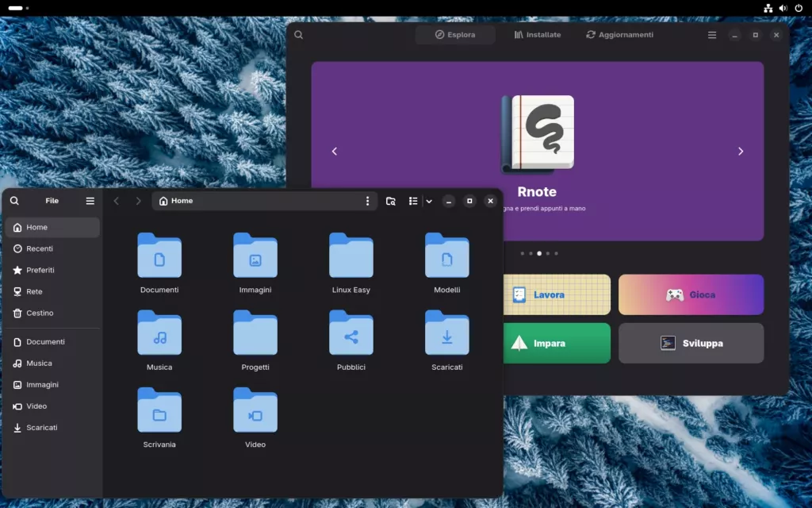Expand the view options dropdown arrow
Image resolution: width=812 pixels, height=508 pixels.
coord(429,201)
